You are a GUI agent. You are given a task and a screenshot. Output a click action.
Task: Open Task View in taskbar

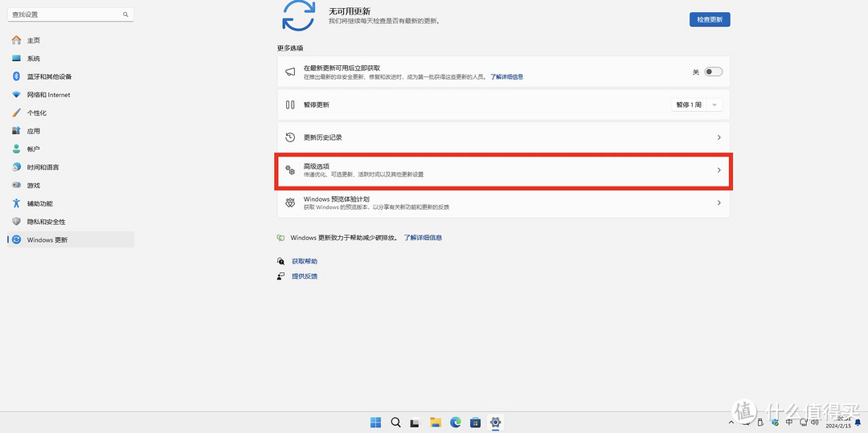(x=415, y=423)
